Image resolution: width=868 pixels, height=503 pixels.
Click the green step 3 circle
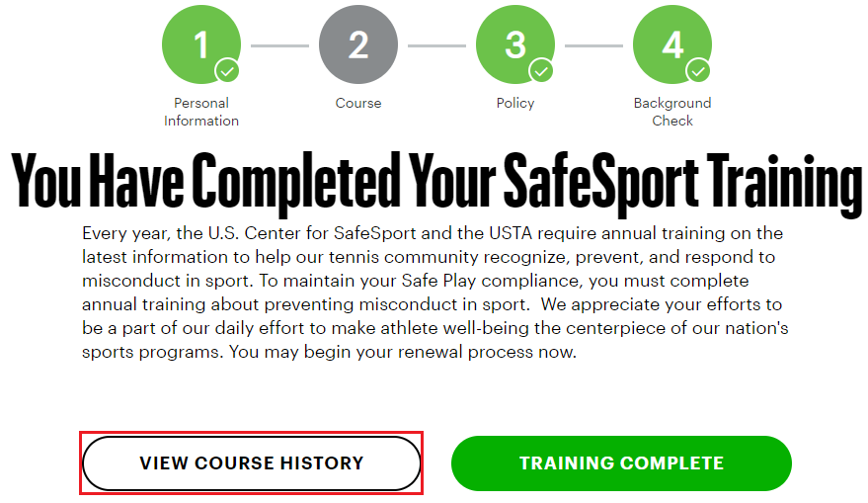click(514, 43)
